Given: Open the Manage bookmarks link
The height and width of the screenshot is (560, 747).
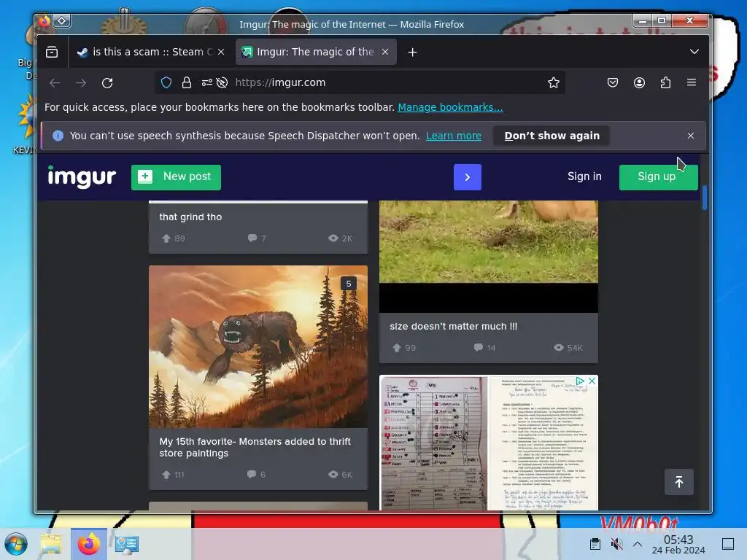Looking at the screenshot, I should (x=450, y=107).
